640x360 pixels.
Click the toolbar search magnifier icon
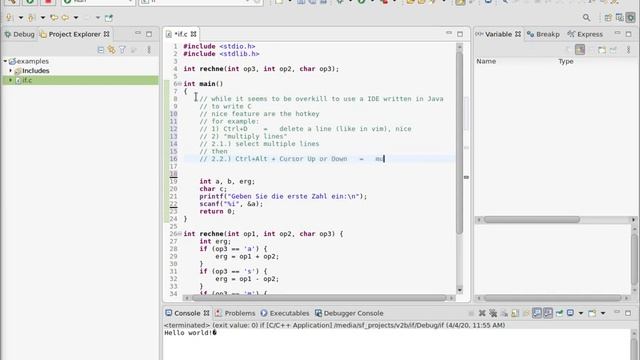587,18
